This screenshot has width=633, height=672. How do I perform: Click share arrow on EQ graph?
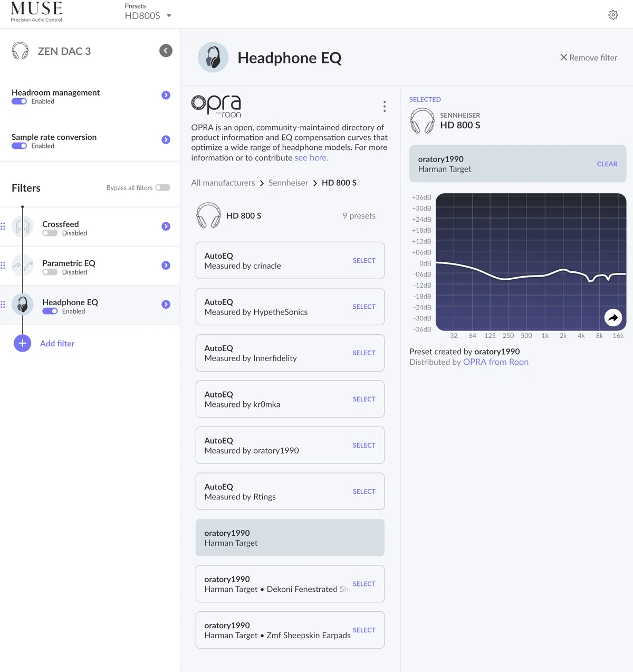(613, 318)
